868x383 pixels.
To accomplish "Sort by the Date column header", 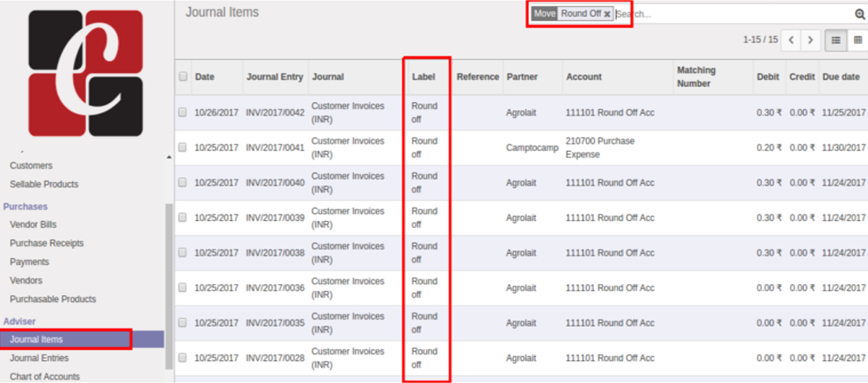I will [205, 77].
